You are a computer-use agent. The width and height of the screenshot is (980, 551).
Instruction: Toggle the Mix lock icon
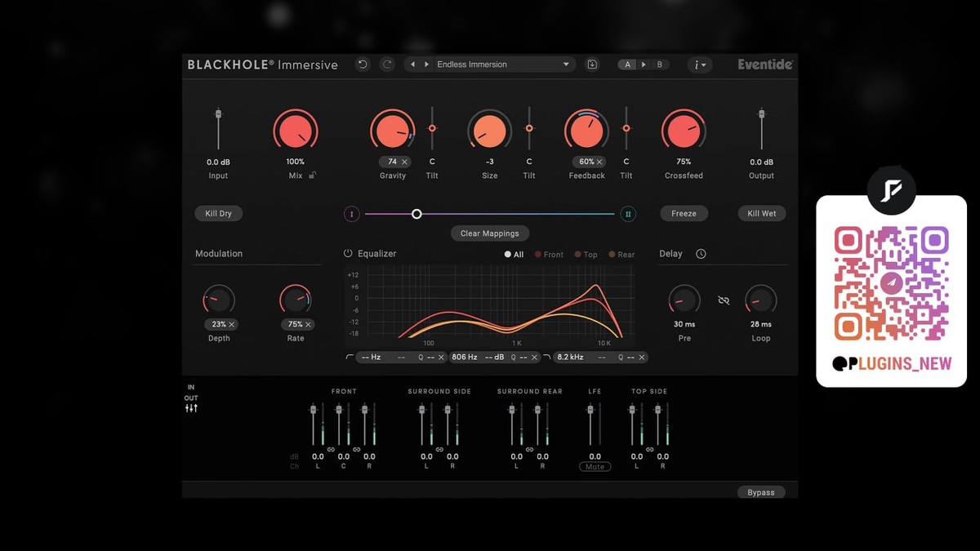click(312, 175)
